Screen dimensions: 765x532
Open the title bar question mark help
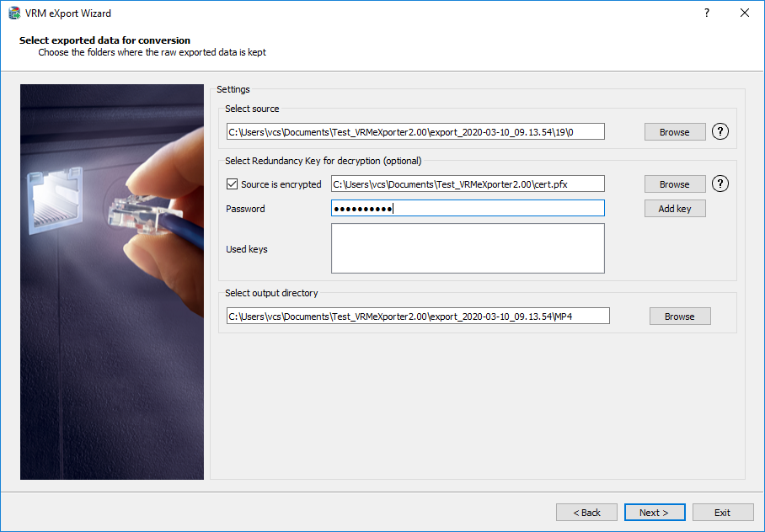click(x=706, y=13)
